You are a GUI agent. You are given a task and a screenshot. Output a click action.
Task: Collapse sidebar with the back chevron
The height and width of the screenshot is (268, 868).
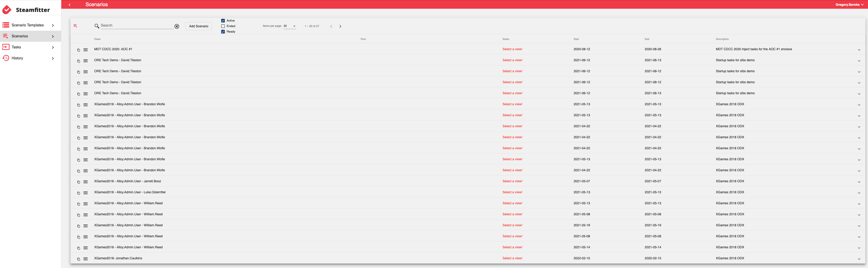click(x=69, y=5)
